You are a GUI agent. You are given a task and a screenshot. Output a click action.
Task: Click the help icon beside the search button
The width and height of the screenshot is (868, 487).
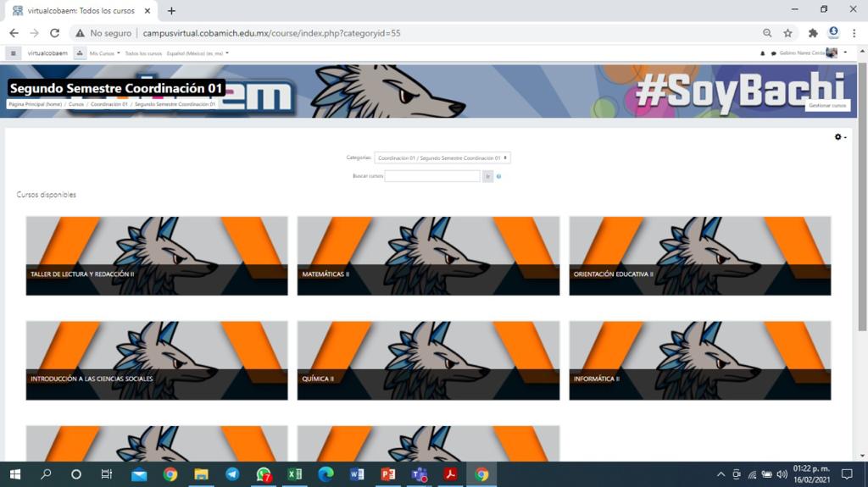point(498,176)
